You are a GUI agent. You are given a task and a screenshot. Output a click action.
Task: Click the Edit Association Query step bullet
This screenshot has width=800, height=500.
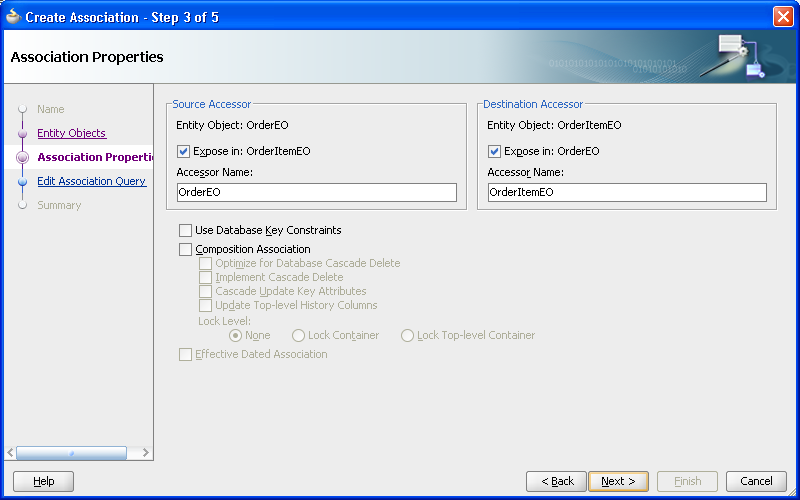point(22,182)
